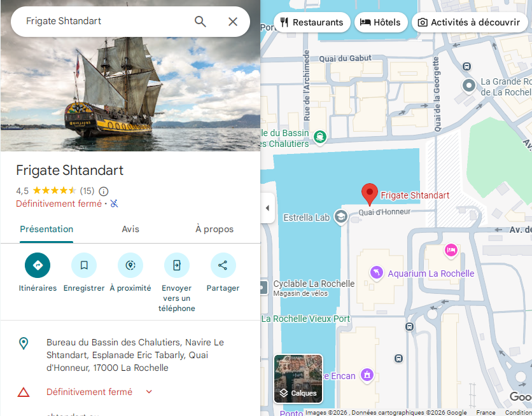
Task: Switch to the Présentation tab
Action: click(46, 229)
